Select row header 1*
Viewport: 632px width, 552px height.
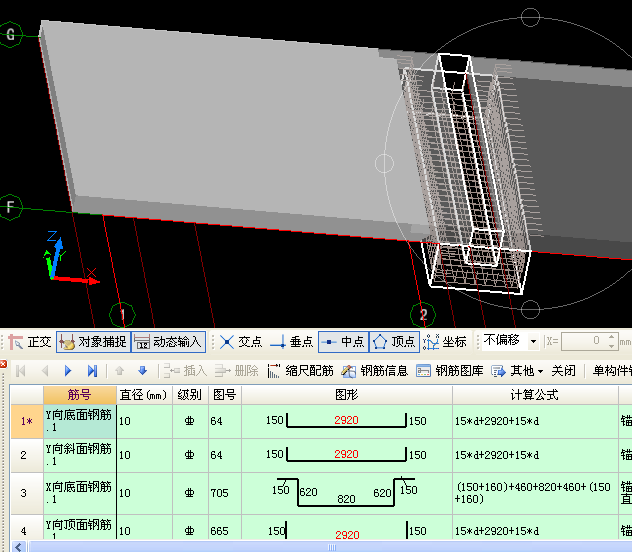[27, 421]
